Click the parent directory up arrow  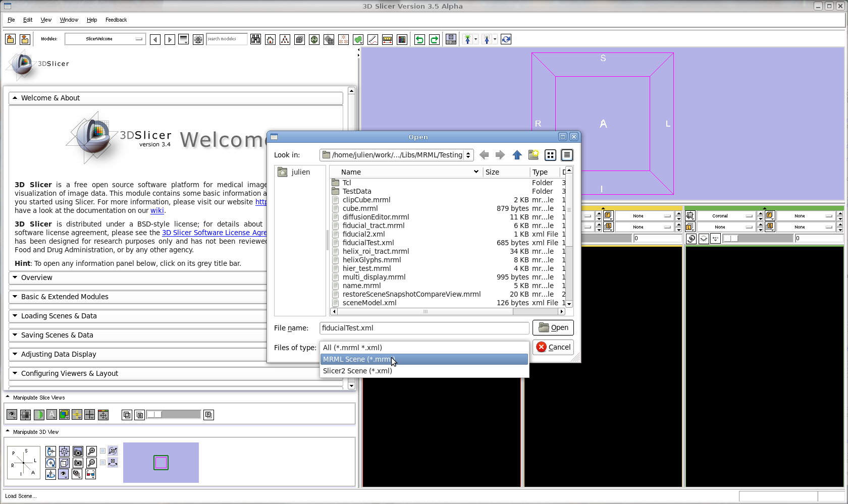[x=517, y=155]
